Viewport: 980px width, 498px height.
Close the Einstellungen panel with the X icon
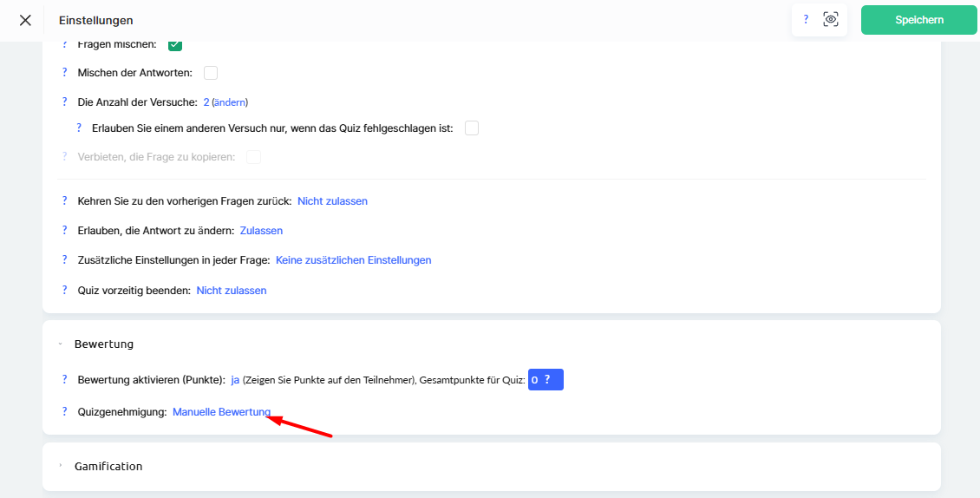pyautogui.click(x=25, y=20)
